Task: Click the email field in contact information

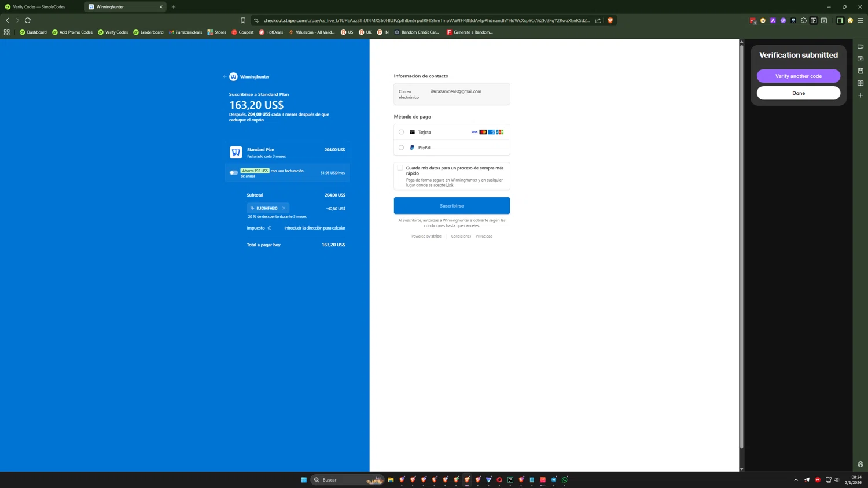Action: click(x=452, y=94)
